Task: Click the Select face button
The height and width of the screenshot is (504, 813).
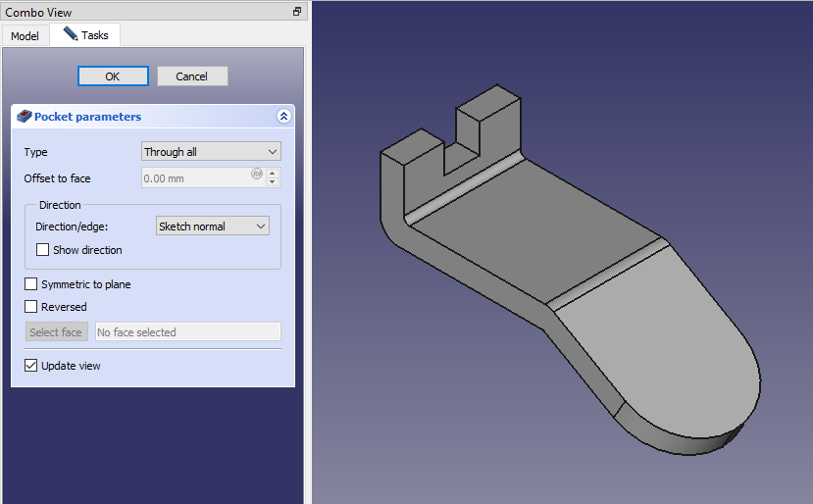Action: [x=56, y=332]
